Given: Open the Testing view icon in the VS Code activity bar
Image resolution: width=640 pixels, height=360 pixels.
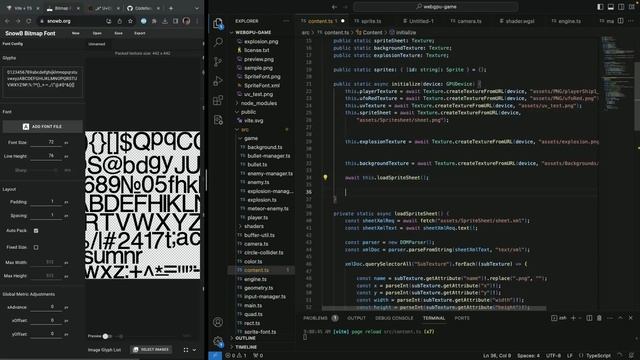Looking at the screenshot, I should point(218,120).
